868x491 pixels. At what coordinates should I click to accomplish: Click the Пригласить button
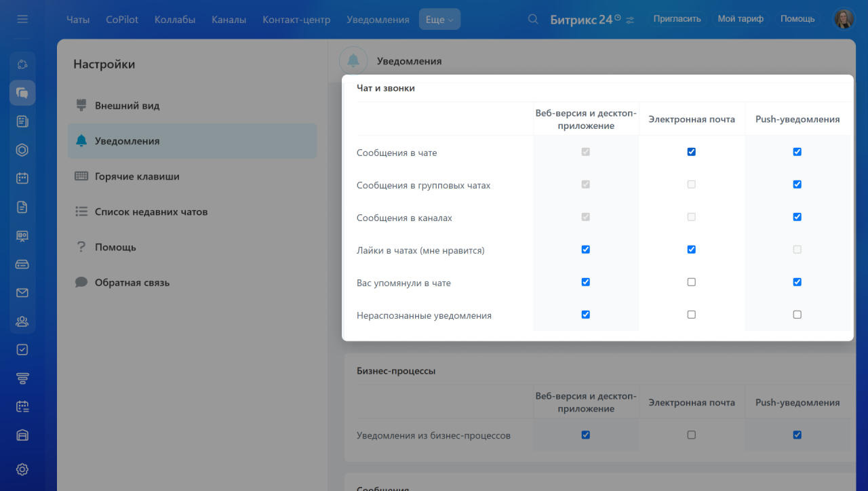[x=677, y=19]
